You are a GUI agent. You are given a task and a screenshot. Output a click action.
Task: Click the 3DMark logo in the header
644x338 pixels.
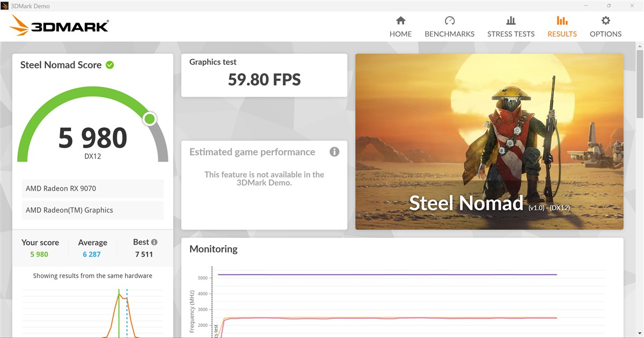click(60, 25)
